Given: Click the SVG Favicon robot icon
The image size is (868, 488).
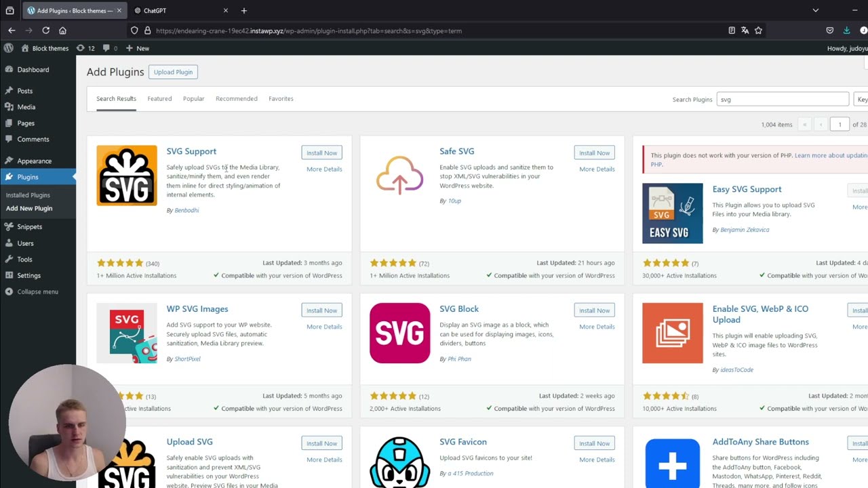Looking at the screenshot, I should [399, 462].
